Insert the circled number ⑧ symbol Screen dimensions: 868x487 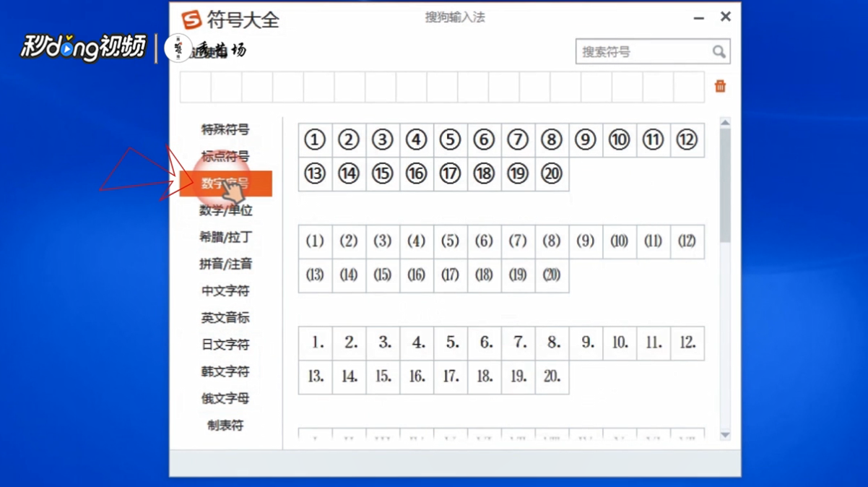point(552,139)
